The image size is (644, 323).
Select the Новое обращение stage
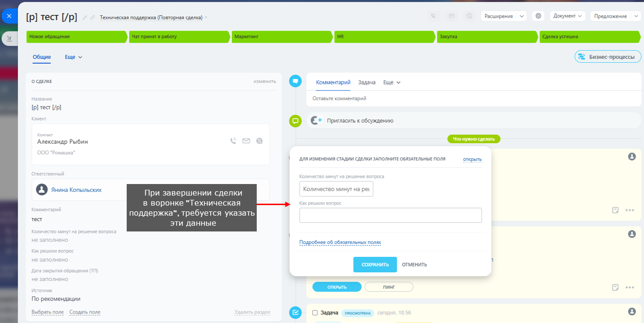77,36
